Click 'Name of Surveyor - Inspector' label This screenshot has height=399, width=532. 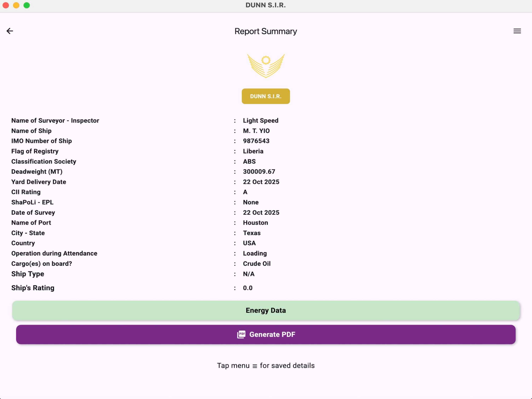coord(55,120)
